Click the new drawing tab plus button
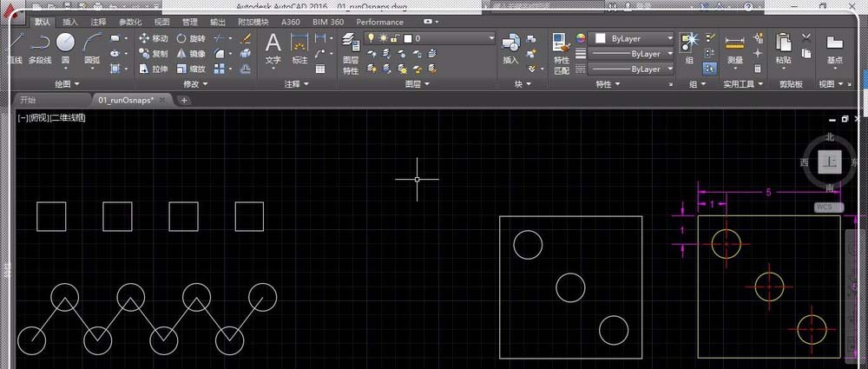The height and width of the screenshot is (369, 868). (x=184, y=100)
